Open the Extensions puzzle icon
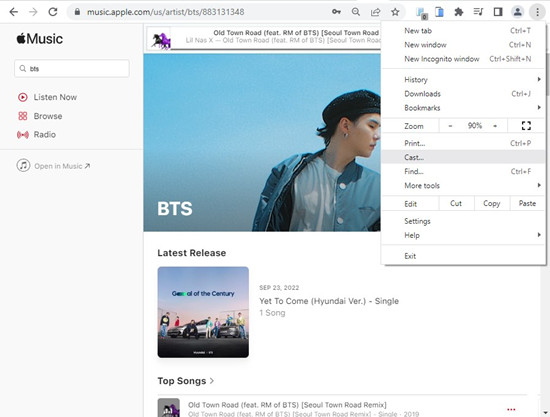Screen dimensions: 550x417 click(458, 12)
